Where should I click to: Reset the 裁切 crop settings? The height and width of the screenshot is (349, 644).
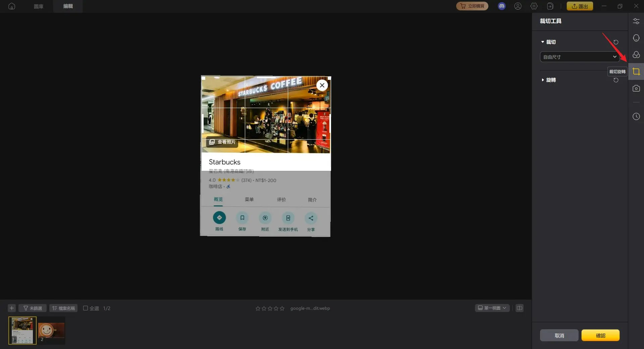(616, 42)
